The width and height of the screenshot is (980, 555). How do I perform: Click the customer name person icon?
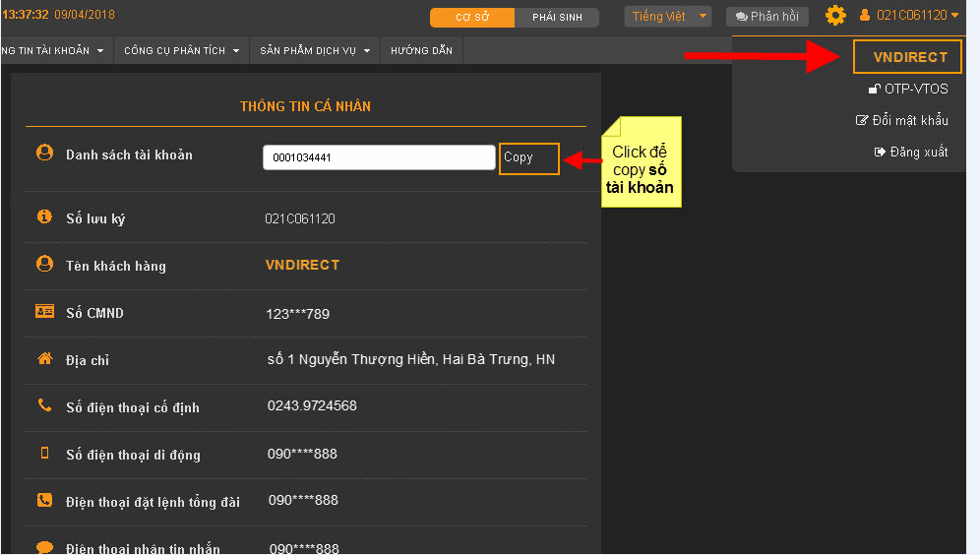pyautogui.click(x=44, y=264)
